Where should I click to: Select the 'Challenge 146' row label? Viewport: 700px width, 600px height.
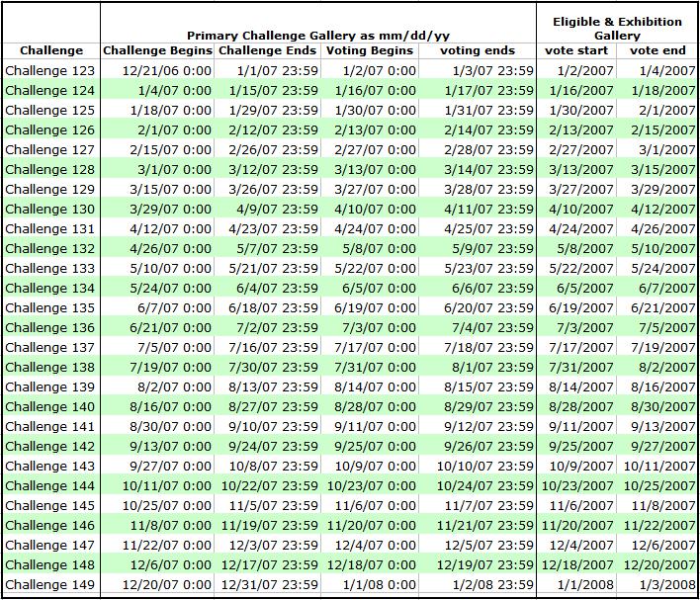pos(50,526)
